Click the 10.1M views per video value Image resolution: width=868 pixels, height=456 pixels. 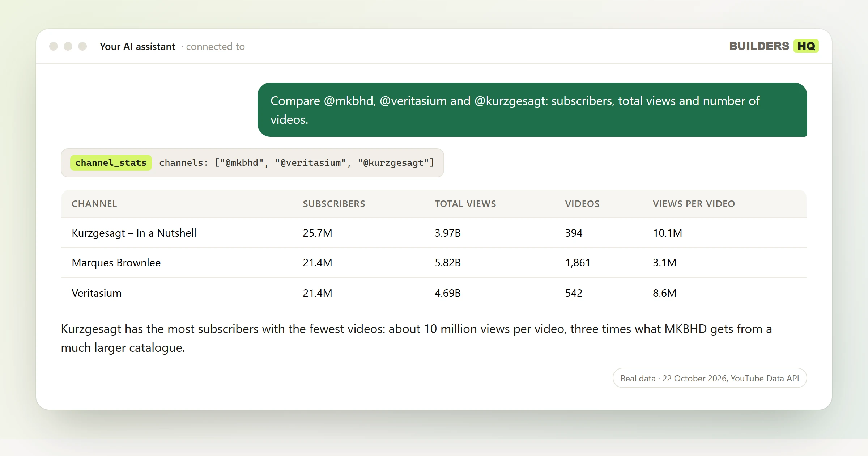(x=668, y=233)
